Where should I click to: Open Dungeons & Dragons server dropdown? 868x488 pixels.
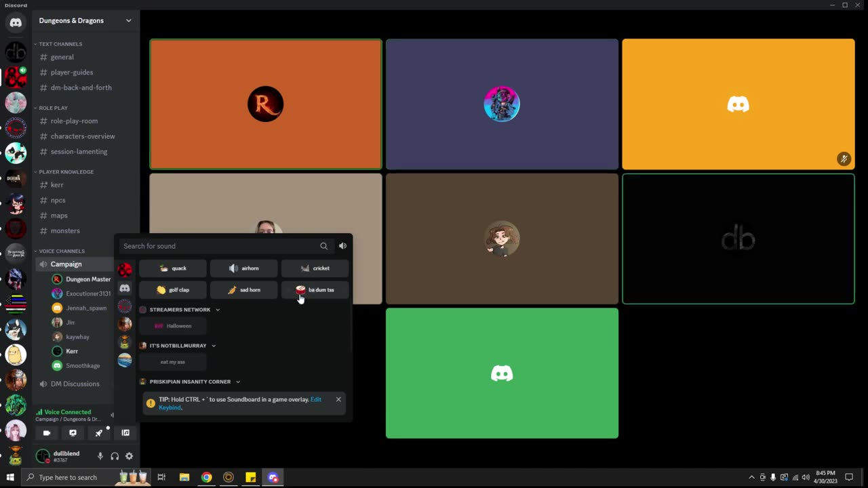pos(85,21)
